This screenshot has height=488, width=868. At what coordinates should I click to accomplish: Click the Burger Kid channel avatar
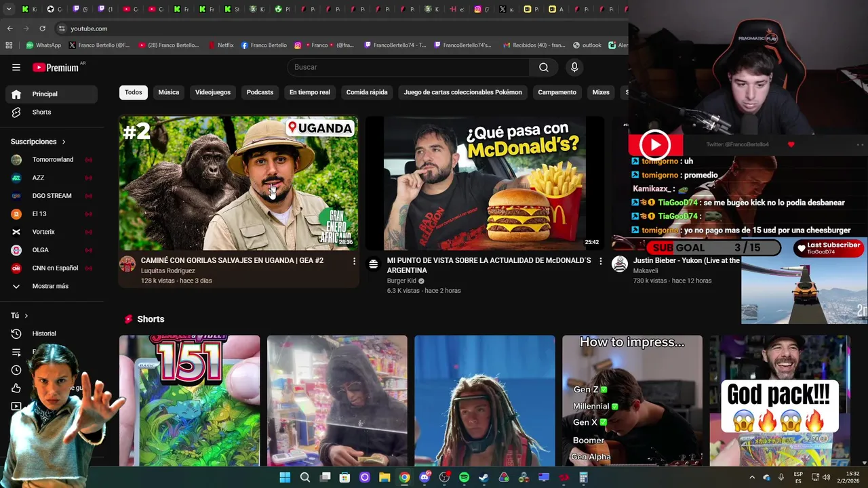(x=374, y=264)
